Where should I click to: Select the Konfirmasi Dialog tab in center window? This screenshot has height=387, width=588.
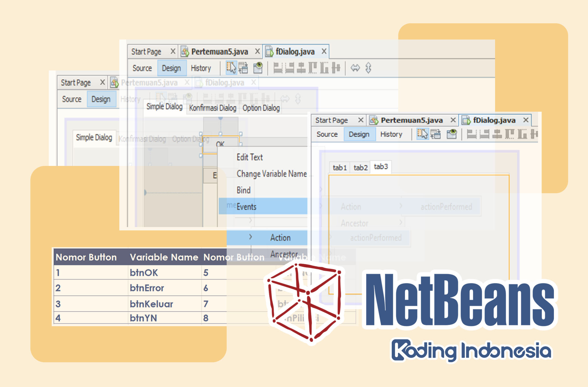point(212,108)
